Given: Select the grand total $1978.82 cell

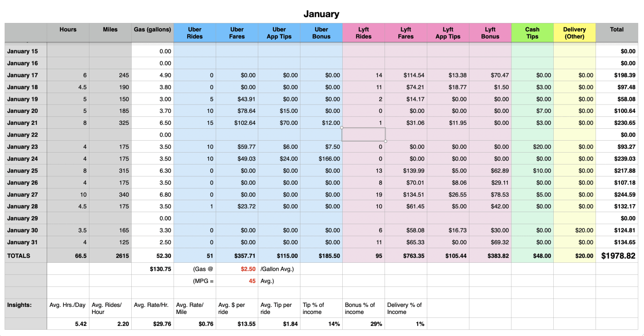Looking at the screenshot, I should click(618, 256).
